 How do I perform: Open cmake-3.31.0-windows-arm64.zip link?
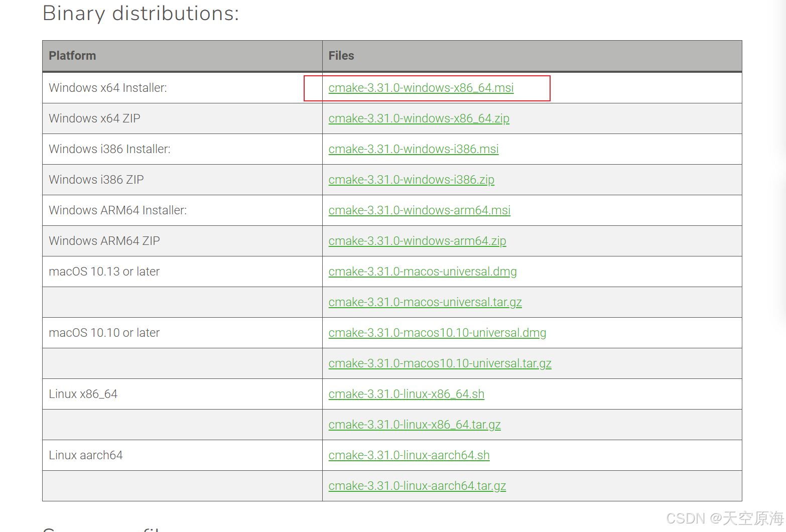(x=417, y=241)
